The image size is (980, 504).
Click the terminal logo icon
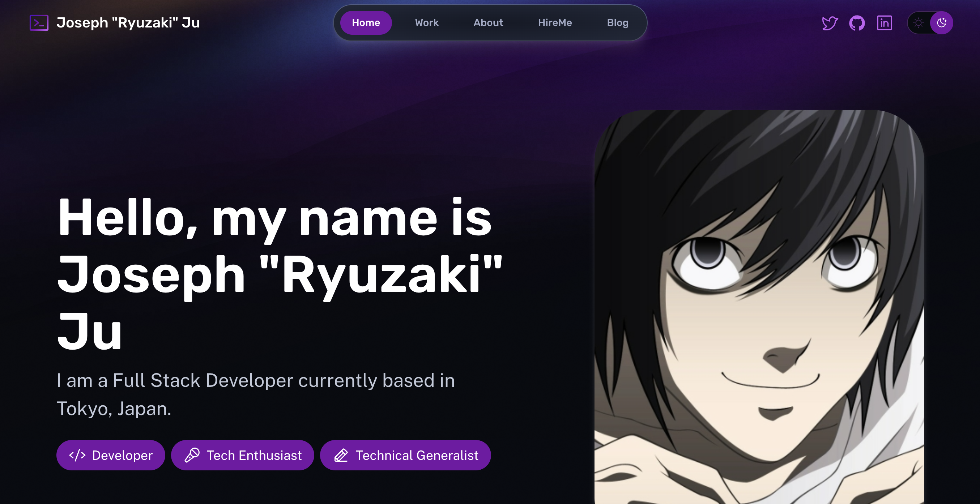pyautogui.click(x=39, y=23)
